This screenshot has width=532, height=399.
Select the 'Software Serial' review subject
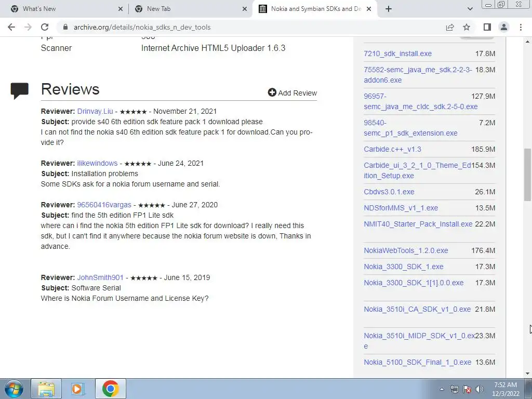96,288
